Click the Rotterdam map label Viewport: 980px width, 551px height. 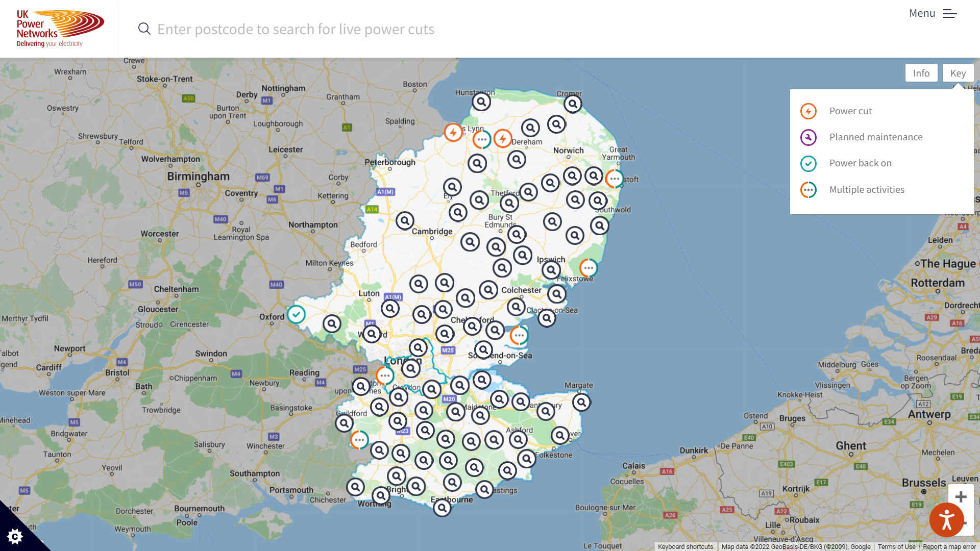click(x=938, y=283)
